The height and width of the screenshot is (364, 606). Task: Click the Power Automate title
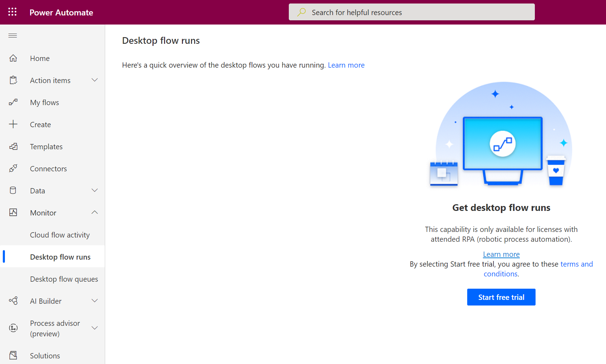(x=61, y=12)
